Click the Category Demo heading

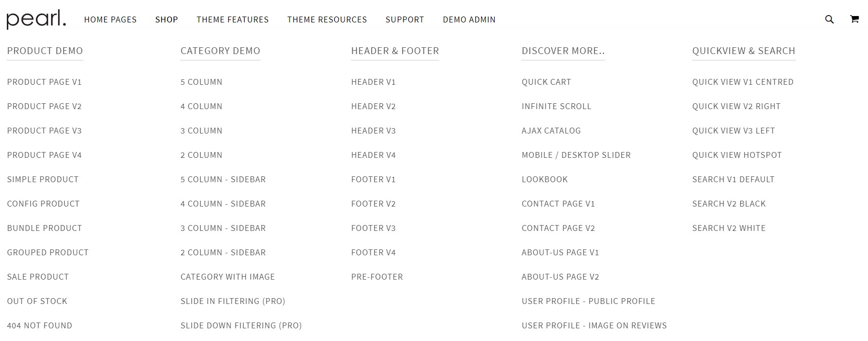[220, 51]
